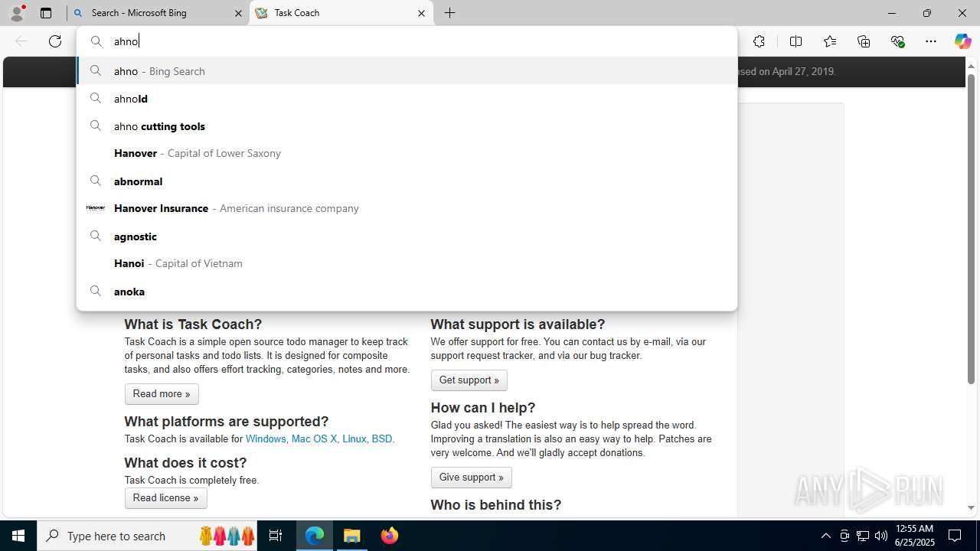Viewport: 980px width, 551px height.
Task: Show hidden system tray icons
Action: 825,536
